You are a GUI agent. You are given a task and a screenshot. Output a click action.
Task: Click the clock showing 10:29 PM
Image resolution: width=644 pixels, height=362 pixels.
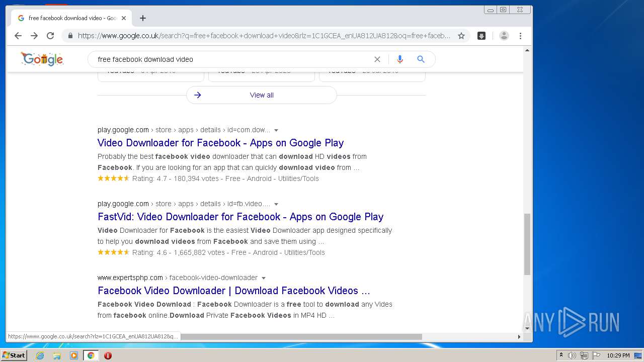[618, 355]
